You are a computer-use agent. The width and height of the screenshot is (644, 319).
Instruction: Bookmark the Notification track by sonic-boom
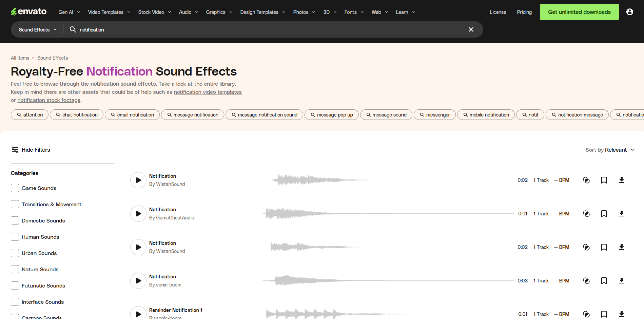pyautogui.click(x=604, y=280)
